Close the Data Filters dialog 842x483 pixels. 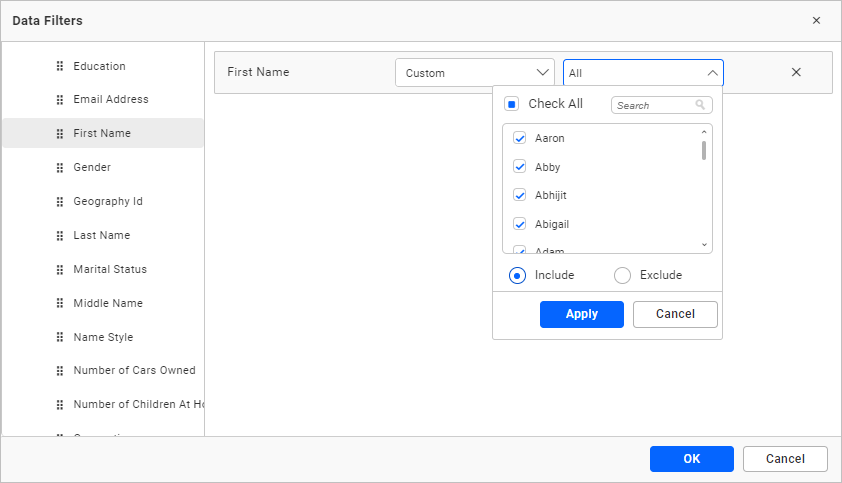816,20
